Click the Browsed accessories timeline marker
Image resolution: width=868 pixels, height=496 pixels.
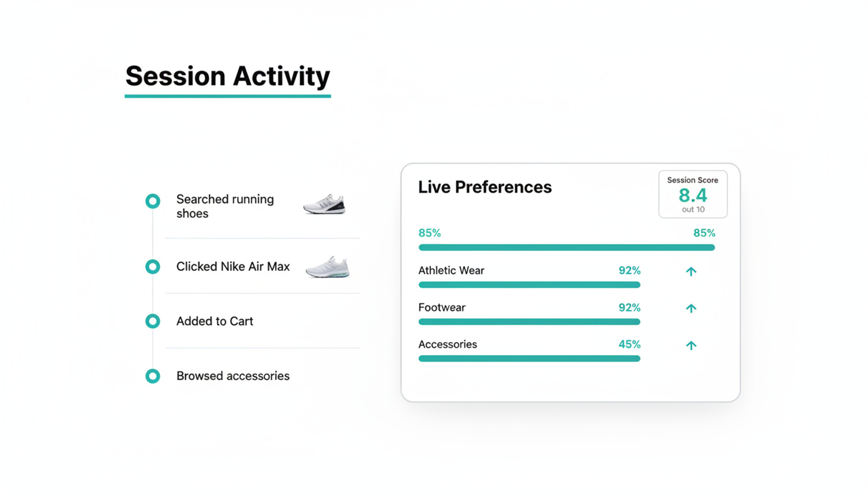point(153,376)
